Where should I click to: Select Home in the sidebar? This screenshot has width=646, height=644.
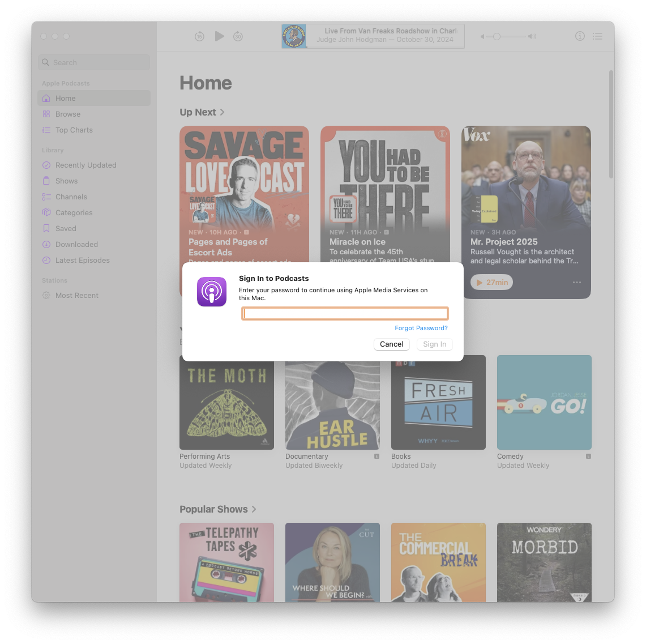point(94,98)
